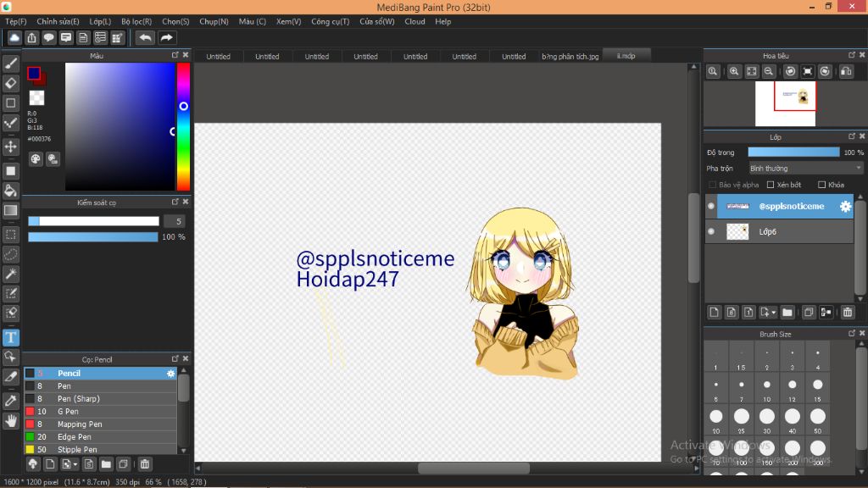
Task: Select the Eraser tool
Action: tap(10, 84)
